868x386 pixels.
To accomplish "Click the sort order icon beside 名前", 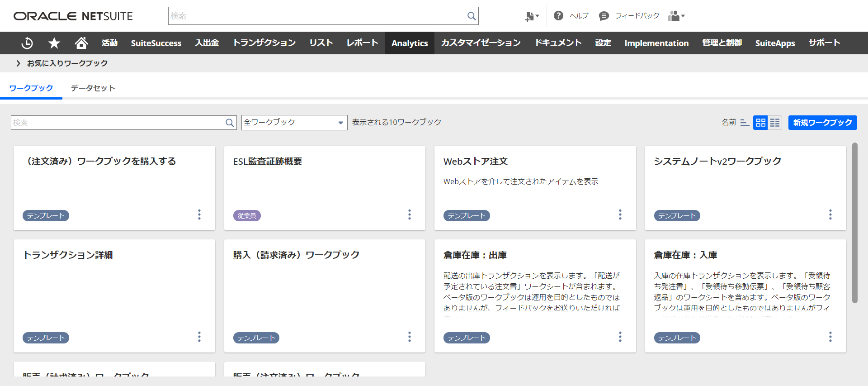I will tap(745, 123).
